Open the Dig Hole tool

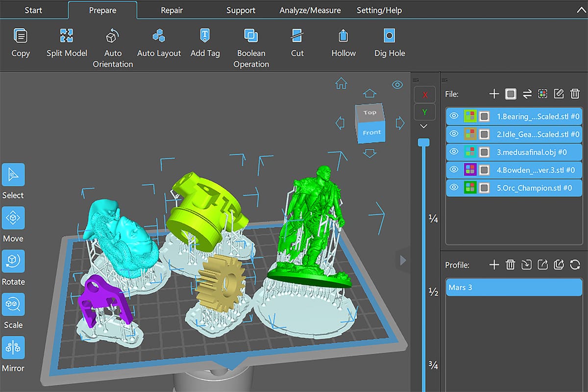pos(390,37)
